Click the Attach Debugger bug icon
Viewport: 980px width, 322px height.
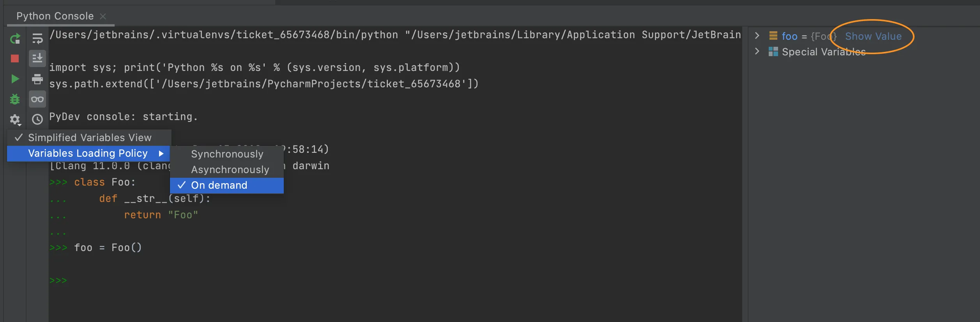click(15, 99)
